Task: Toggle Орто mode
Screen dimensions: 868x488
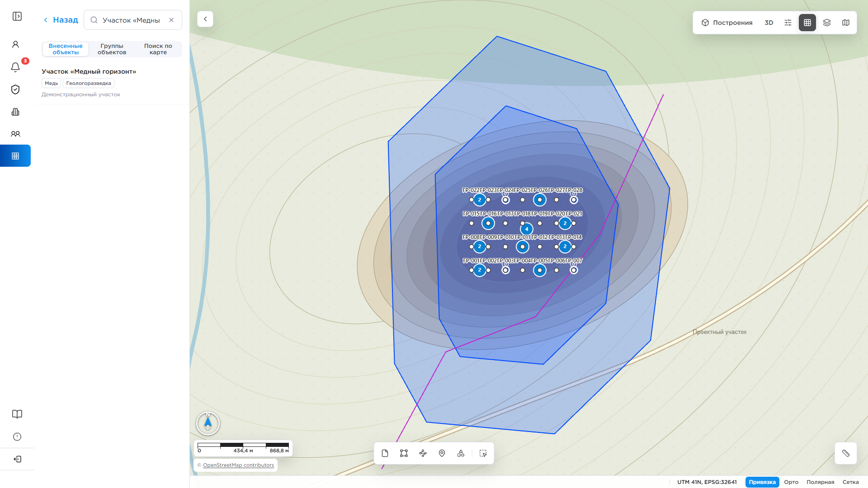Action: tap(791, 482)
